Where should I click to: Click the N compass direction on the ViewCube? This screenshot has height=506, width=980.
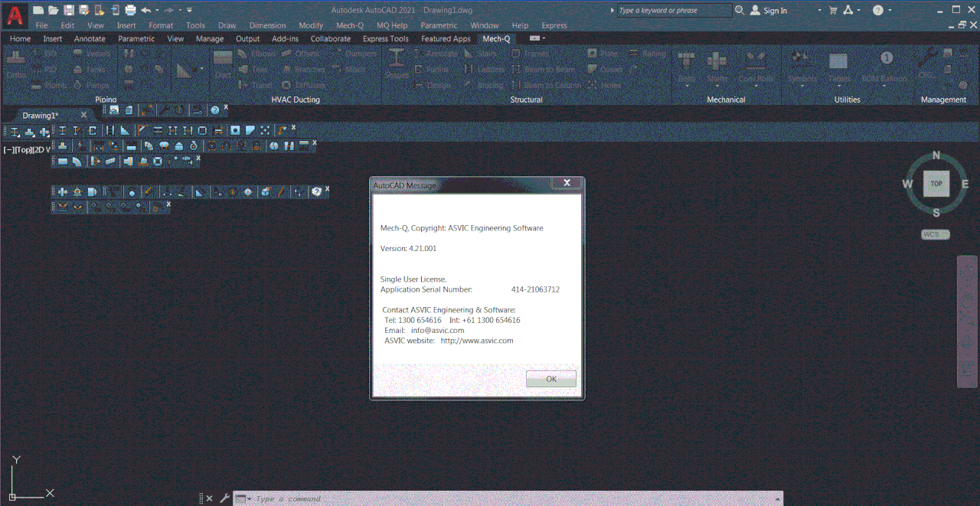[x=936, y=155]
